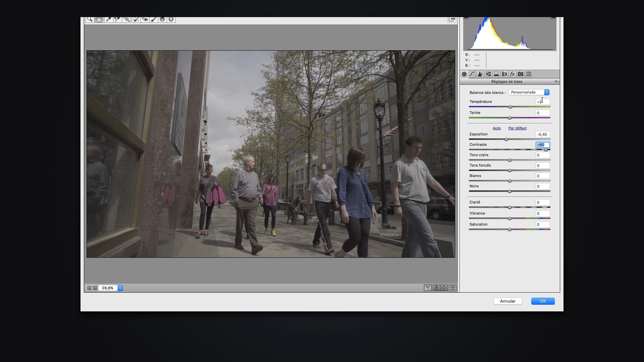Screen dimensions: 644x362
Task: Select the Hand tool
Action: click(99, 19)
